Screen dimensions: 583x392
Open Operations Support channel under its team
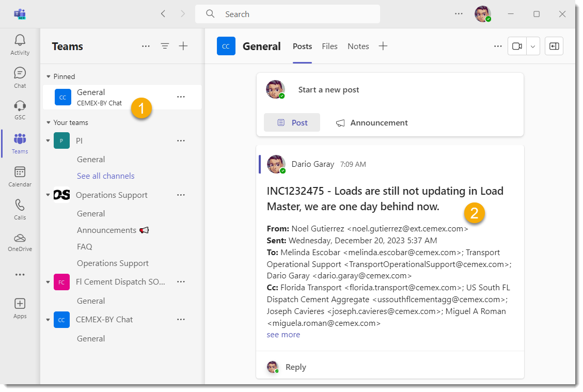(x=113, y=263)
